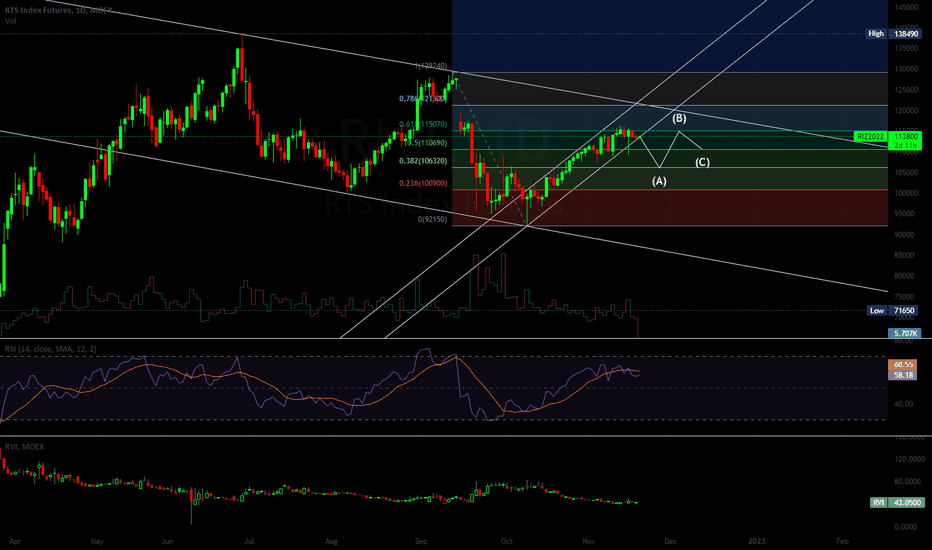This screenshot has height=550, width=932.
Task: Click the green RVI indicator tag
Action: pyautogui.click(x=878, y=502)
